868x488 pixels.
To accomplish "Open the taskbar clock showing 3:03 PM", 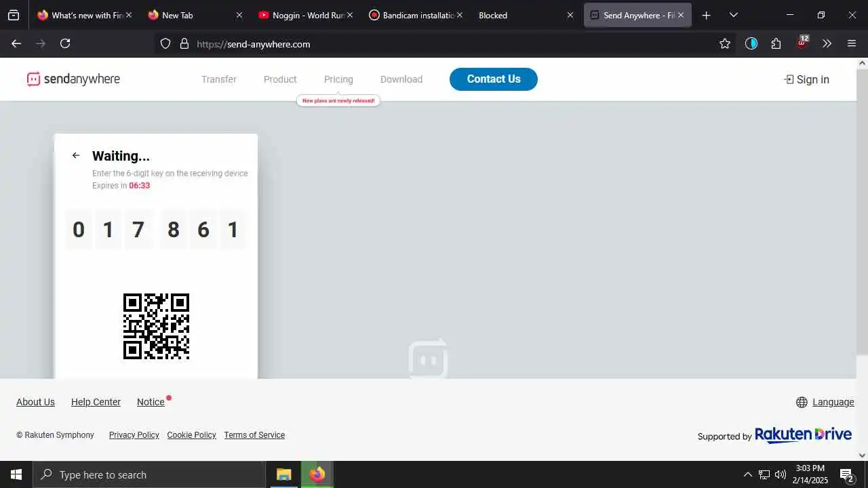I will pos(811,474).
